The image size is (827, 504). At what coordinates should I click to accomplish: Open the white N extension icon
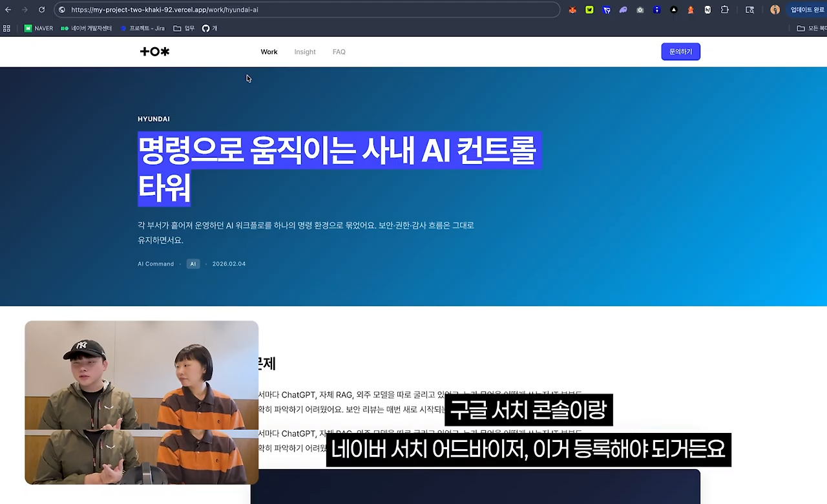coord(707,10)
